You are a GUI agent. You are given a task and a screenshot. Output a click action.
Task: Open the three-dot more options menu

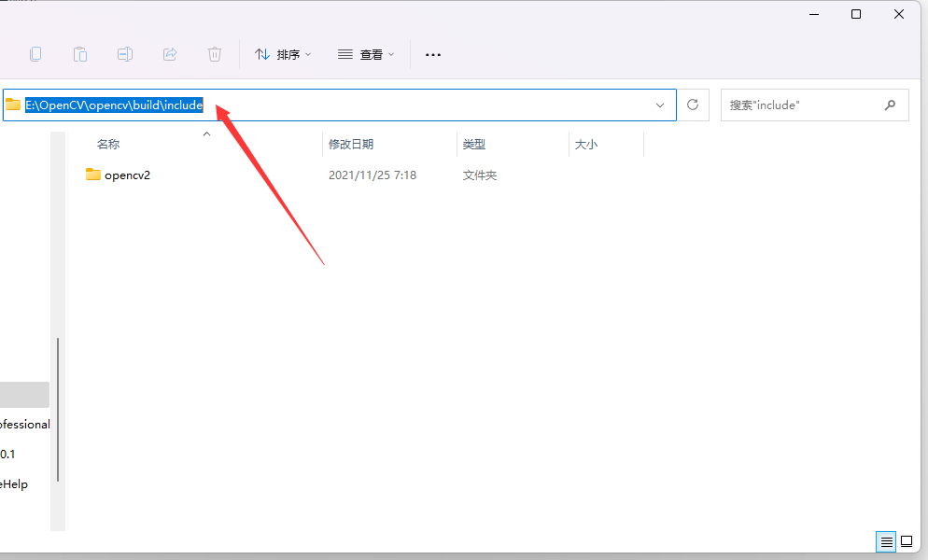tap(433, 54)
